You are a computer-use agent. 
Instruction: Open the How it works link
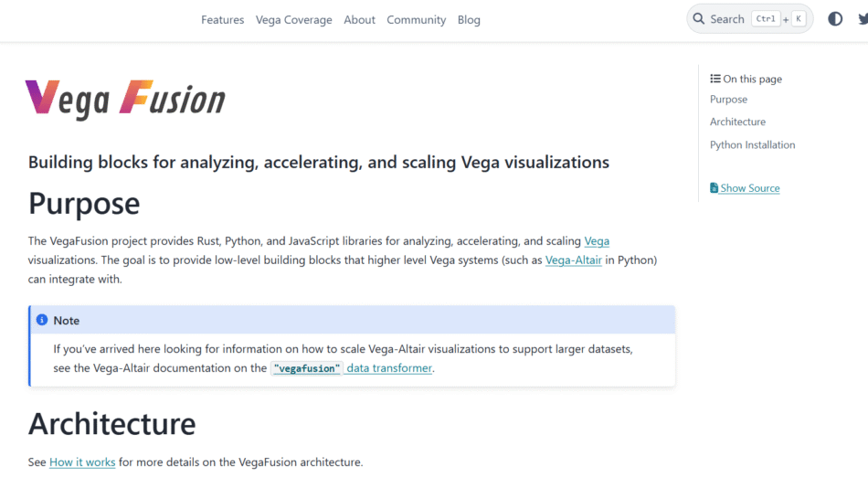(82, 462)
